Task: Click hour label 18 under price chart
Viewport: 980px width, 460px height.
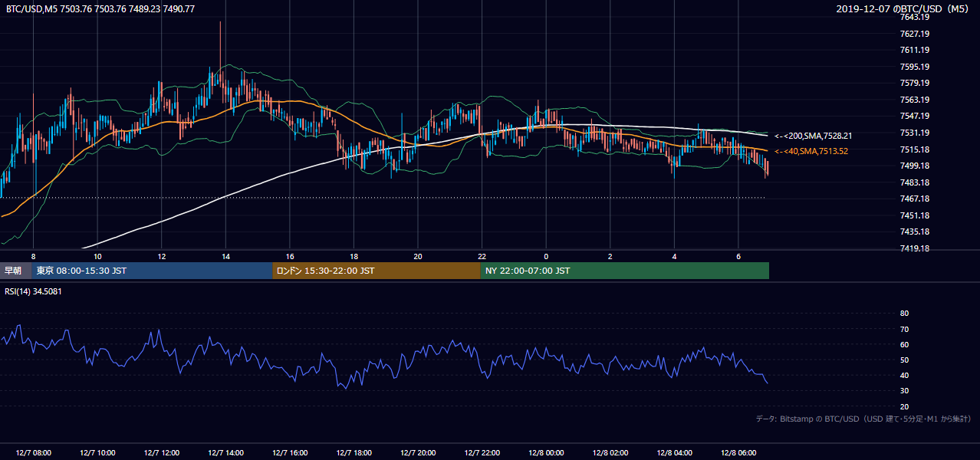Action: (x=354, y=256)
